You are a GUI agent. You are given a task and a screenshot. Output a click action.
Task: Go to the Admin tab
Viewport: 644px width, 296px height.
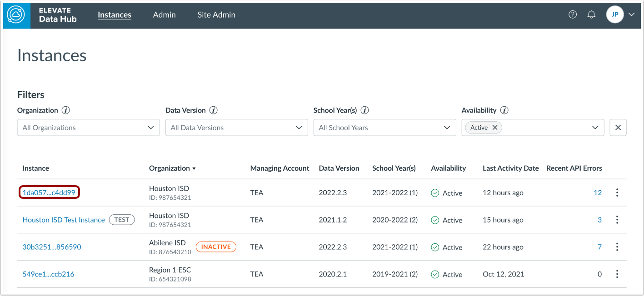(164, 15)
